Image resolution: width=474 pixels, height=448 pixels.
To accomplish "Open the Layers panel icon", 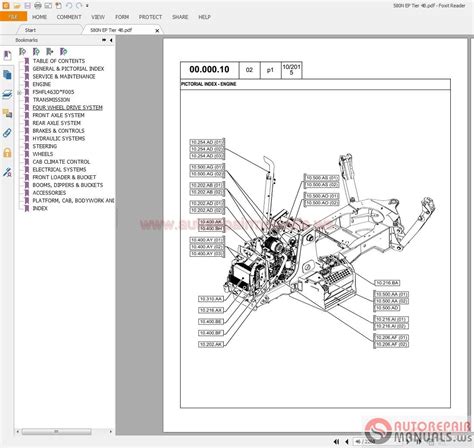I will [x=7, y=94].
